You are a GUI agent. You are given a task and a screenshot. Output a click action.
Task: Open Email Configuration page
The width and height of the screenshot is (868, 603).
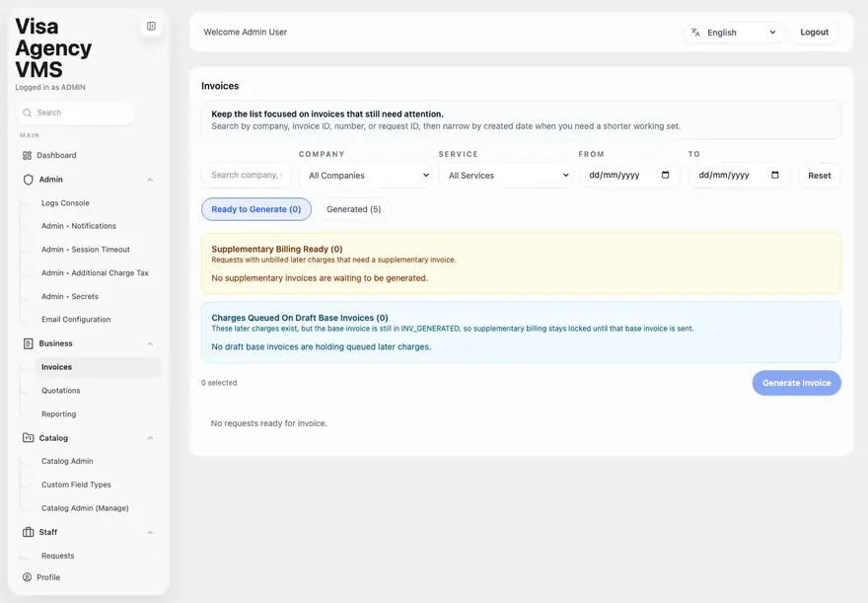[x=76, y=320]
